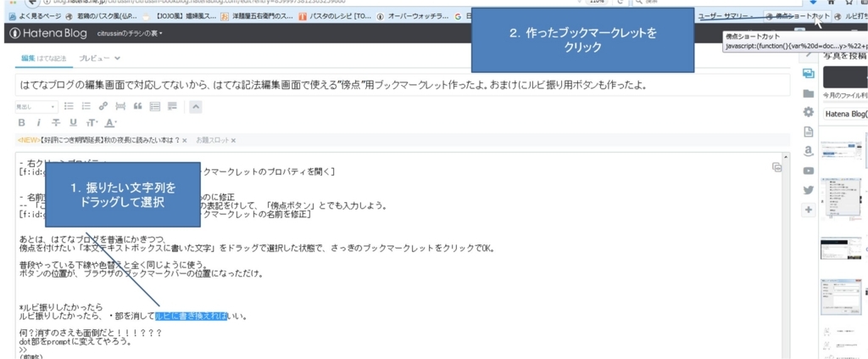
Task: Click the 秋の夜長に読みたい本は？ topic link
Action: pyautogui.click(x=98, y=141)
